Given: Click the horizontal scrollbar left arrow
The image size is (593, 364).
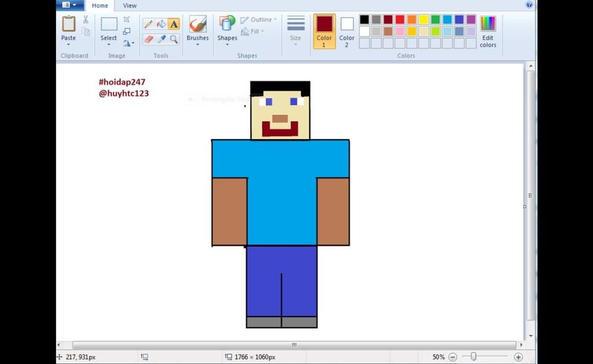Looking at the screenshot, I should click(58, 345).
